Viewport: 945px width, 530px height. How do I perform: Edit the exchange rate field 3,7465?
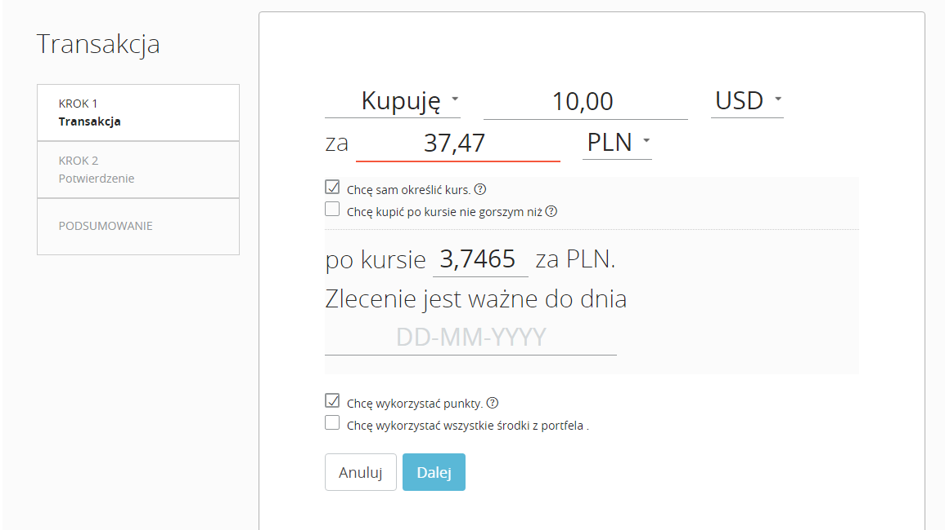pyautogui.click(x=480, y=260)
